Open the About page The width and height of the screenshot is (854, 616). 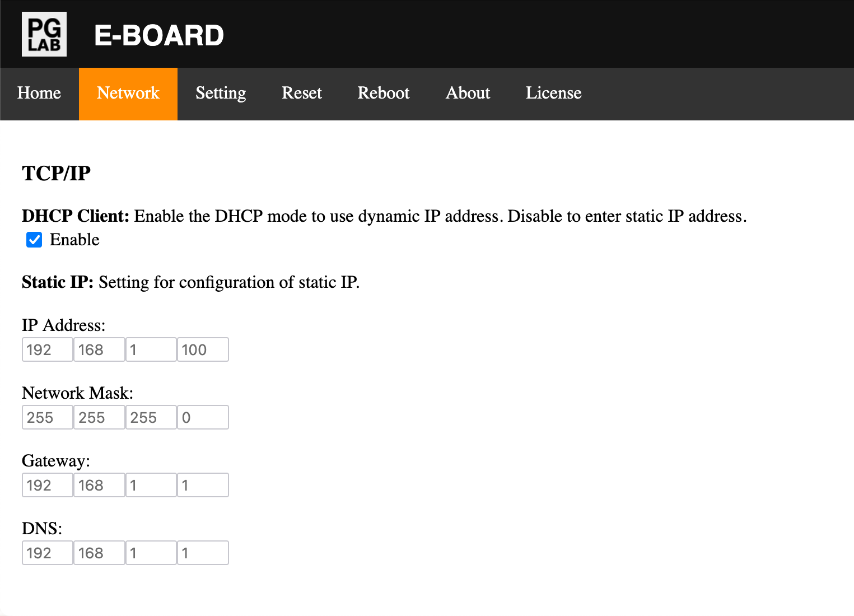(468, 94)
